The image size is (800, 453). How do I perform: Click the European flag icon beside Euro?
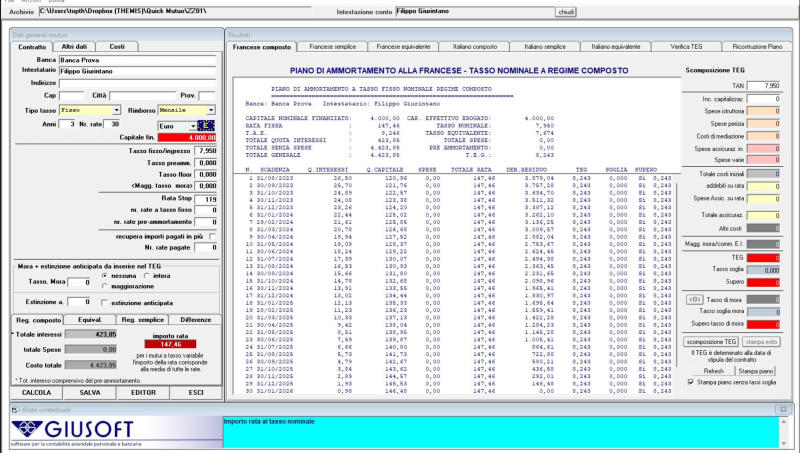(x=207, y=125)
